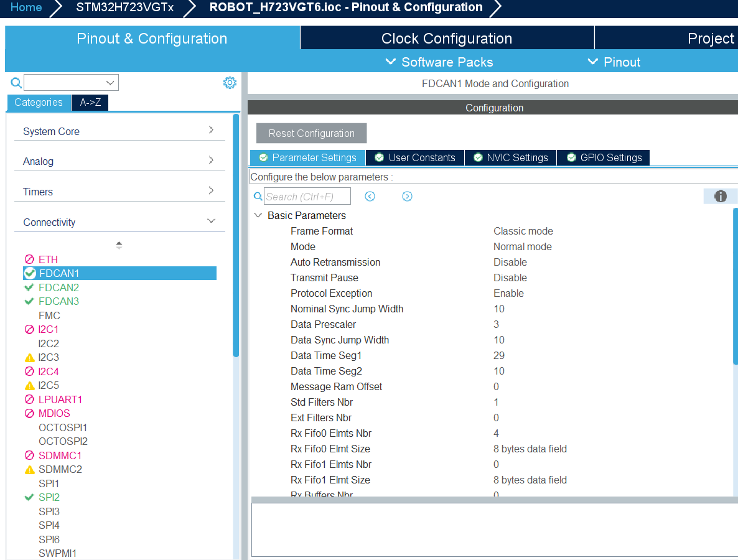
Task: Select OCTOSPI1 in the peripheral list
Action: pos(63,427)
